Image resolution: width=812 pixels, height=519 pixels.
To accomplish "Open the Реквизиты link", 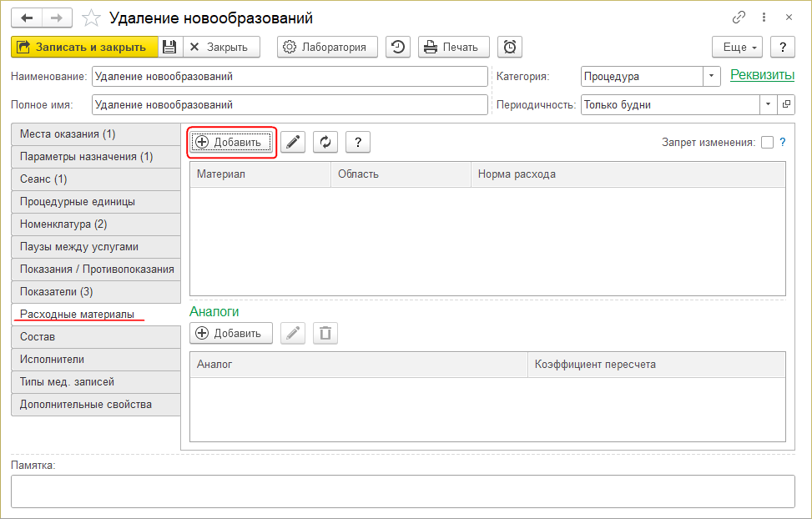I will [x=762, y=75].
